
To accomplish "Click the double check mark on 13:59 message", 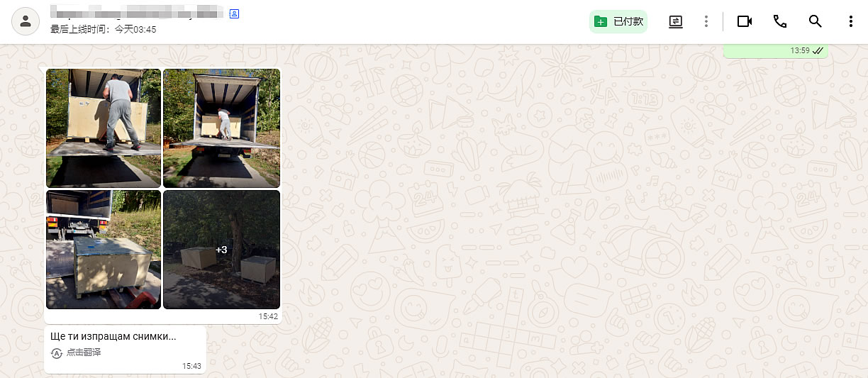I will click(818, 50).
